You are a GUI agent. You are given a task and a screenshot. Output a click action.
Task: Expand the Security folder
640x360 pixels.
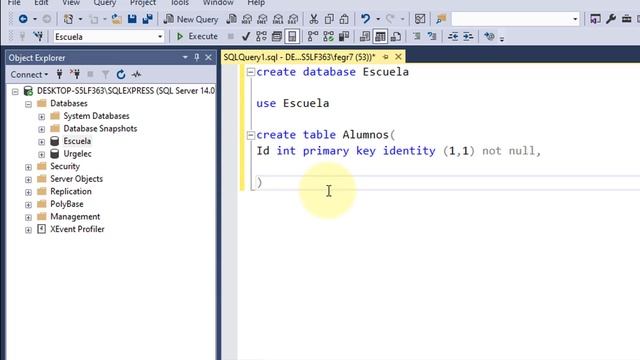pos(28,167)
